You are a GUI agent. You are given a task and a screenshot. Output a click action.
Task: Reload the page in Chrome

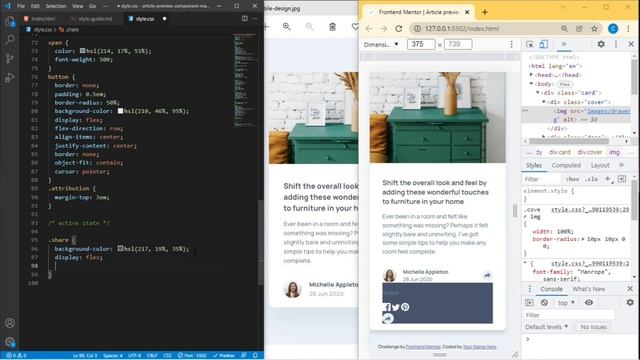[x=399, y=29]
